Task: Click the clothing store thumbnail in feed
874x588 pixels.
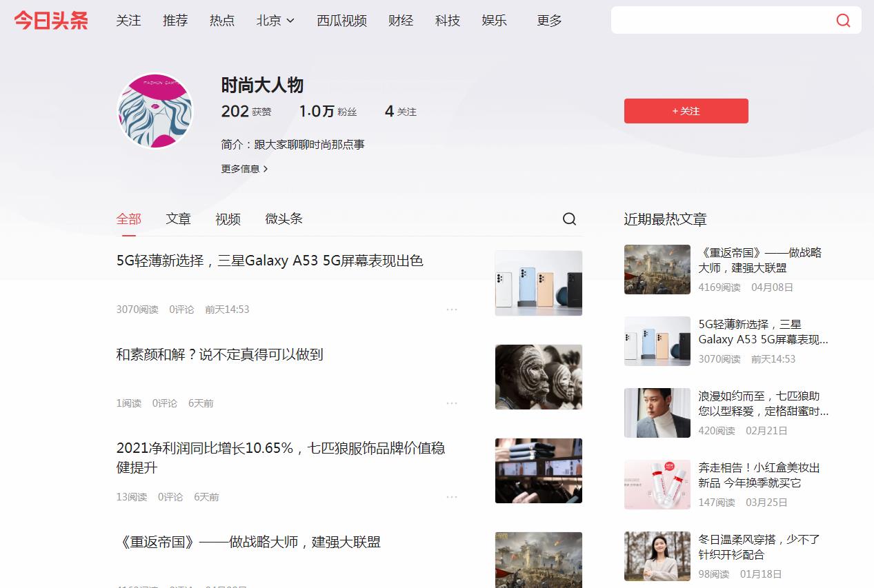Action: tap(538, 471)
